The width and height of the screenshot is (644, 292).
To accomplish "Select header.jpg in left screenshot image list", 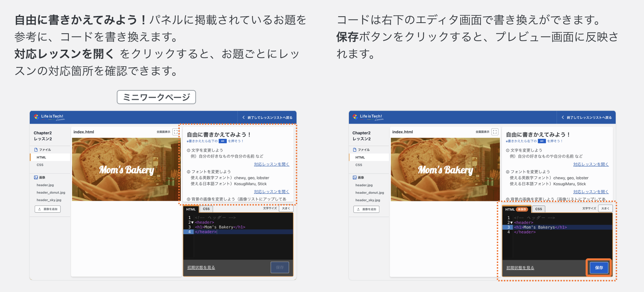I will tap(45, 185).
